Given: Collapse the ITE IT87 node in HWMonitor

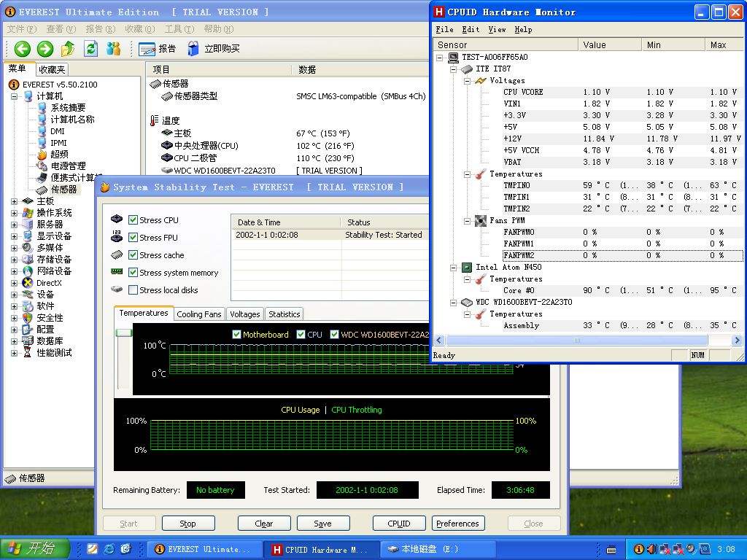Looking at the screenshot, I should click(x=454, y=69).
